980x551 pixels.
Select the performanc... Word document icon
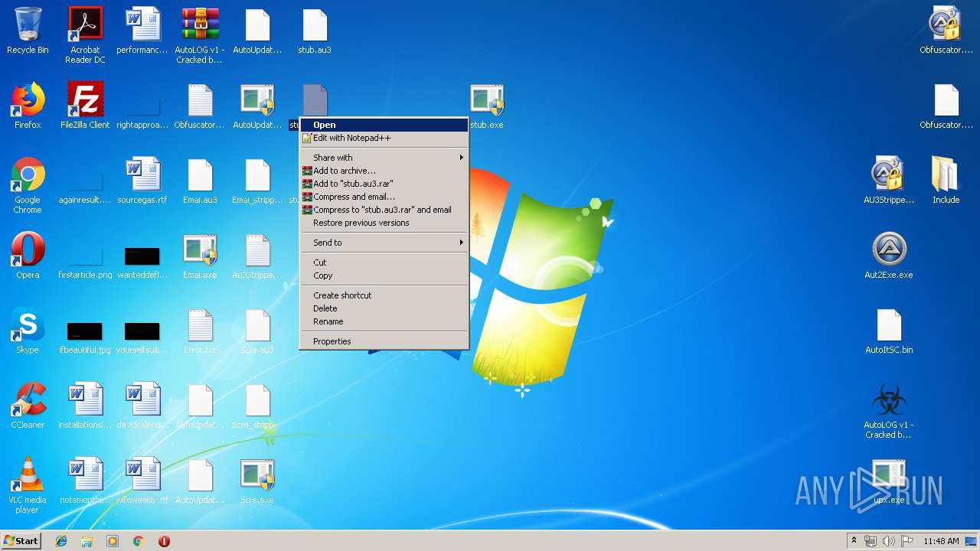[x=142, y=31]
